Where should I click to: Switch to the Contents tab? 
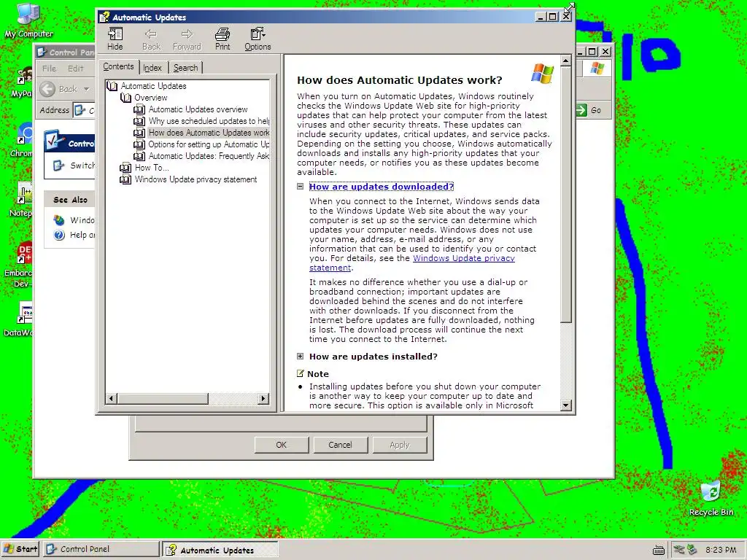pos(119,66)
